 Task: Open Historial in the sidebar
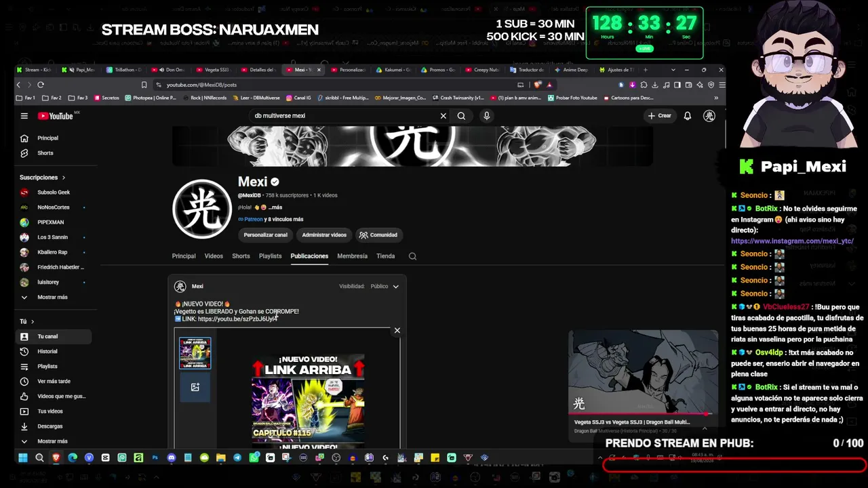click(54, 352)
